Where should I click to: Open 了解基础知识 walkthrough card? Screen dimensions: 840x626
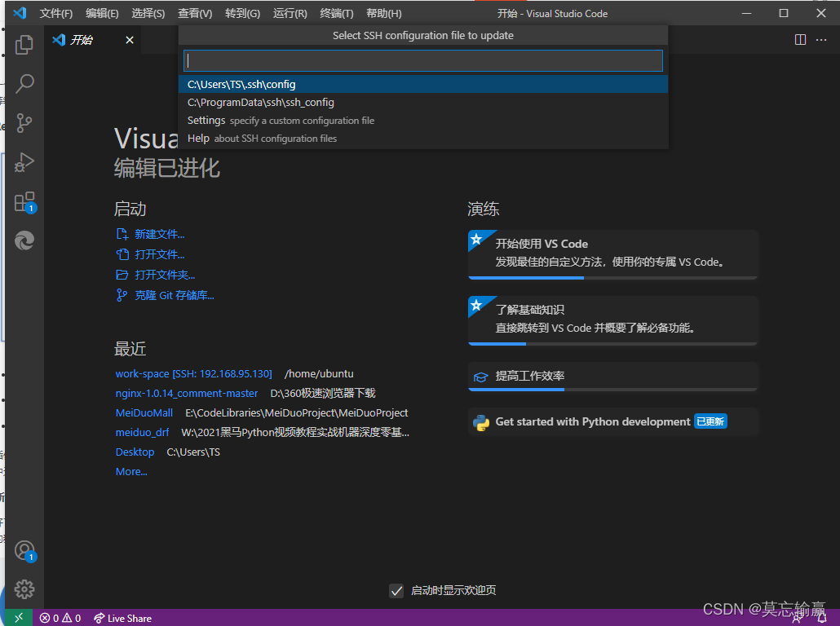612,320
